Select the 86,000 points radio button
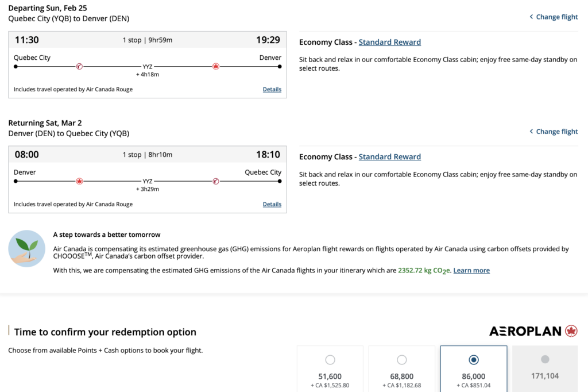588x392 pixels. click(x=474, y=360)
